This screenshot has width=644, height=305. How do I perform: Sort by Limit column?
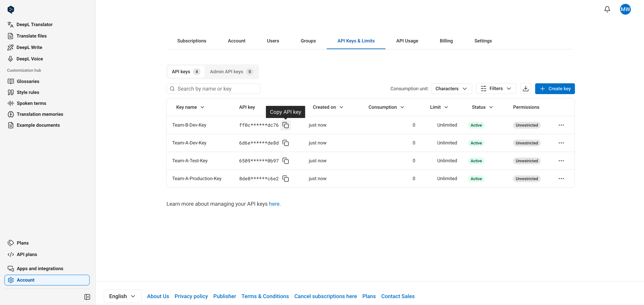(439, 107)
